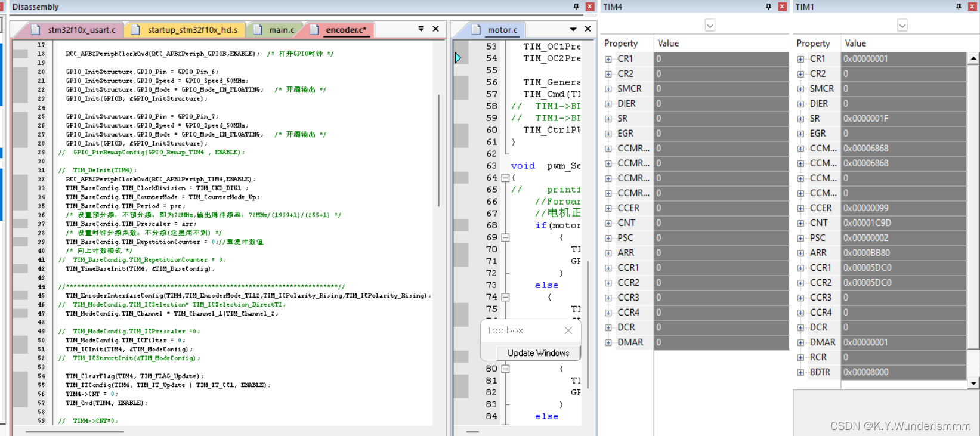Toggle auto-hide pin on TIM4 panel

tap(768, 7)
